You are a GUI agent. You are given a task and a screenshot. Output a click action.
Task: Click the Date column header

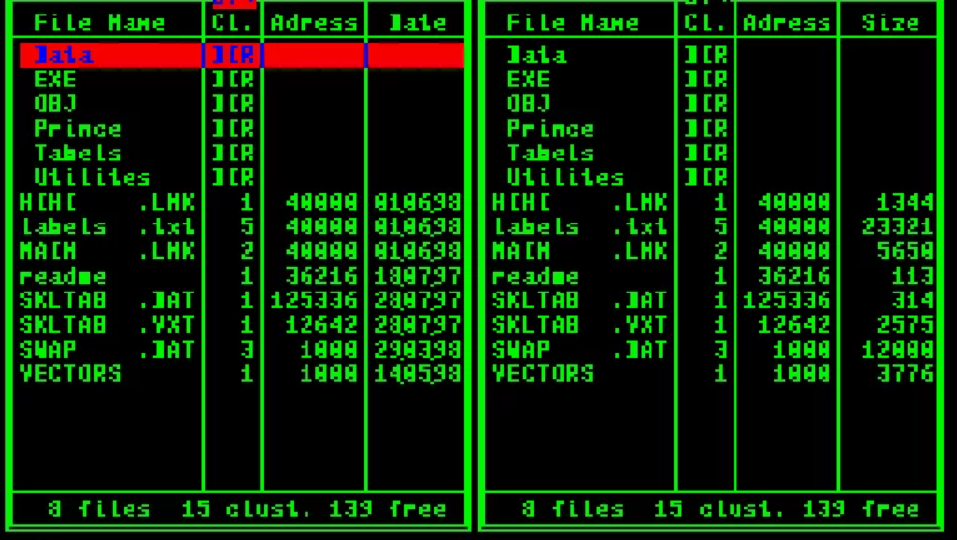pos(418,23)
